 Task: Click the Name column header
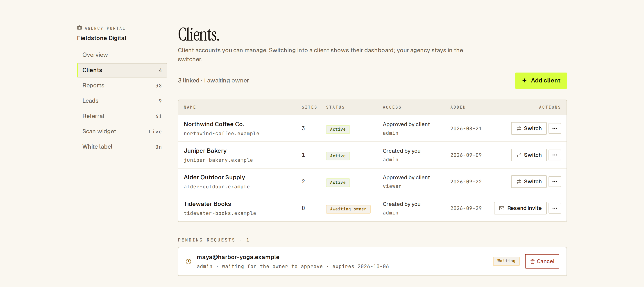[x=190, y=107]
